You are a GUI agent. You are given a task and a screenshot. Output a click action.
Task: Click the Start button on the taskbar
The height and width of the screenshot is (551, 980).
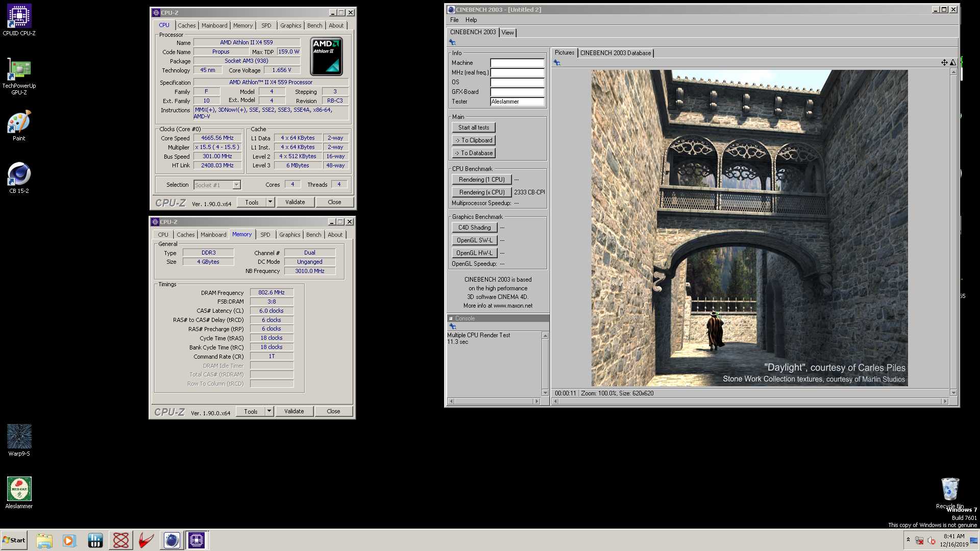[14, 540]
